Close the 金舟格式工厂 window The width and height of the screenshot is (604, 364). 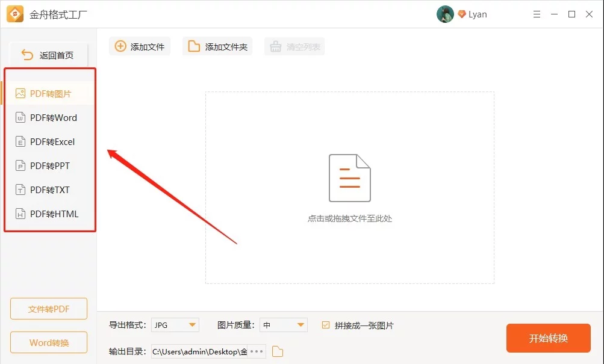click(589, 14)
